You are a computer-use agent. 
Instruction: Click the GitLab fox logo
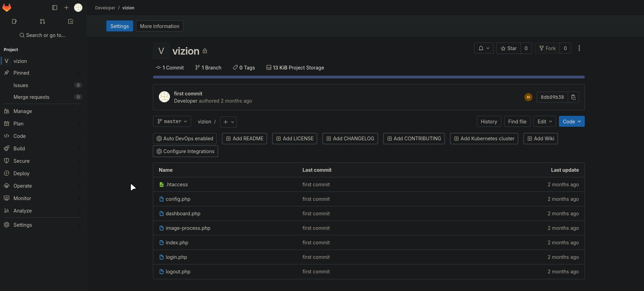7,8
